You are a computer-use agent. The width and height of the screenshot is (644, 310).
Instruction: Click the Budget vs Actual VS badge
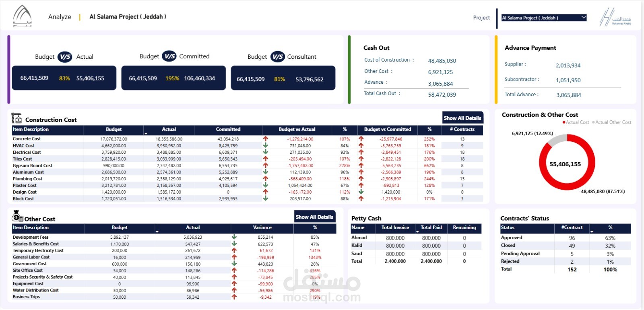[65, 57]
